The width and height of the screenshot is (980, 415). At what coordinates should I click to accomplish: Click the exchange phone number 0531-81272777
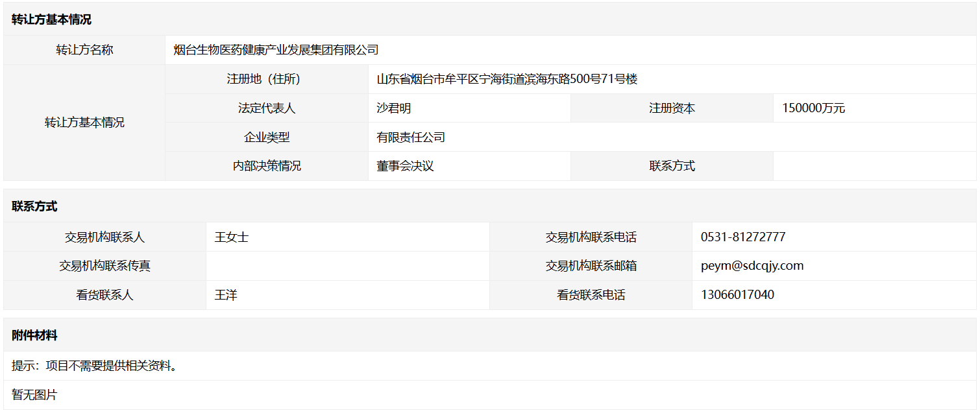(743, 237)
